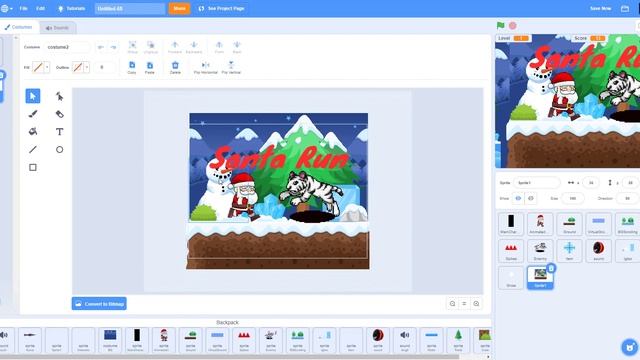
Task: Select the Line tool
Action: click(x=33, y=149)
